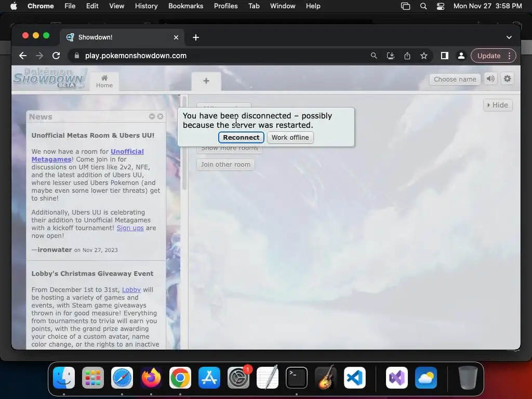Expand the tab search dropdown arrow
Viewport: 532px width, 399px height.
tap(509, 37)
